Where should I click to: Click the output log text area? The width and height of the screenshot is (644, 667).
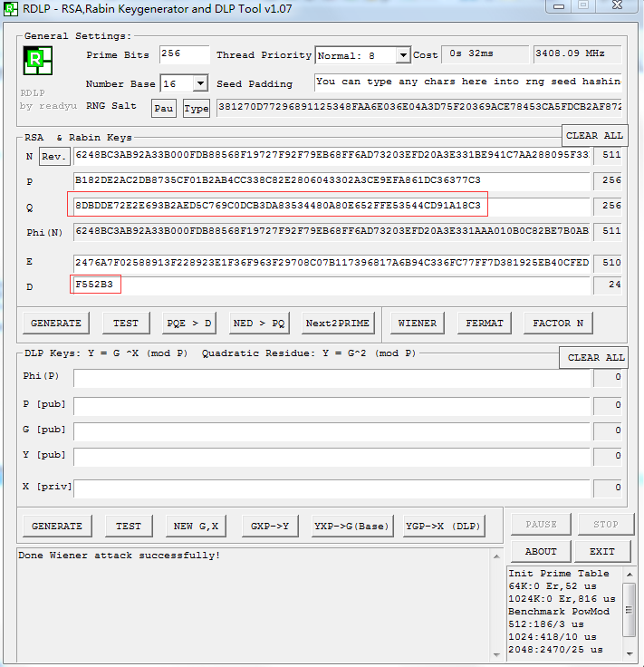tap(255, 604)
